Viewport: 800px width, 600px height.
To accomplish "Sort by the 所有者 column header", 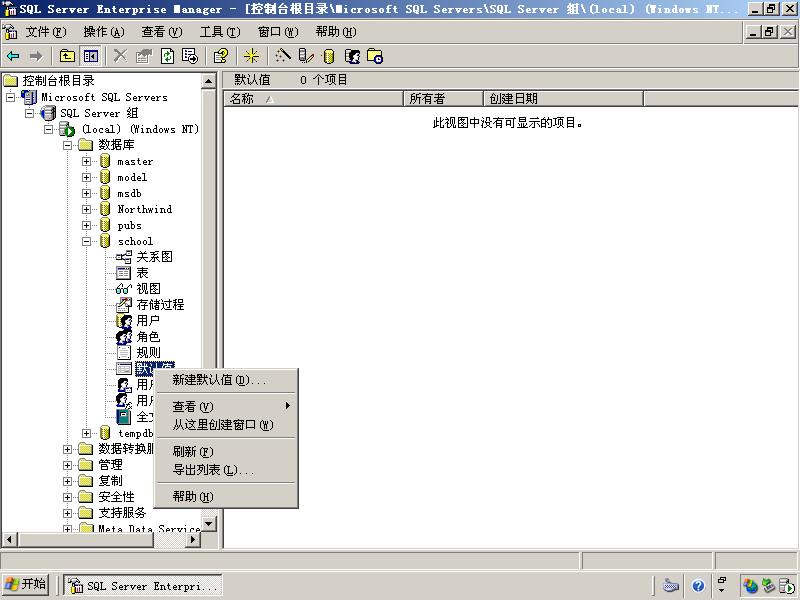I will 443,98.
